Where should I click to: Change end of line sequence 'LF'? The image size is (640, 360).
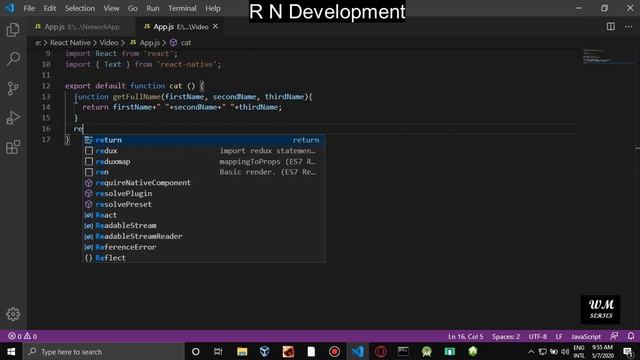point(559,336)
